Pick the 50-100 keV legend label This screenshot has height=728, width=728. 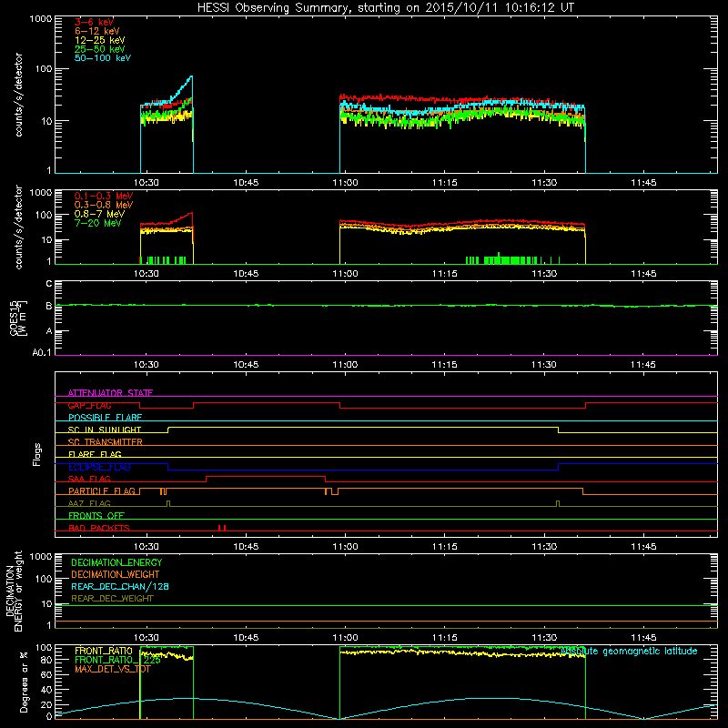pyautogui.click(x=103, y=58)
